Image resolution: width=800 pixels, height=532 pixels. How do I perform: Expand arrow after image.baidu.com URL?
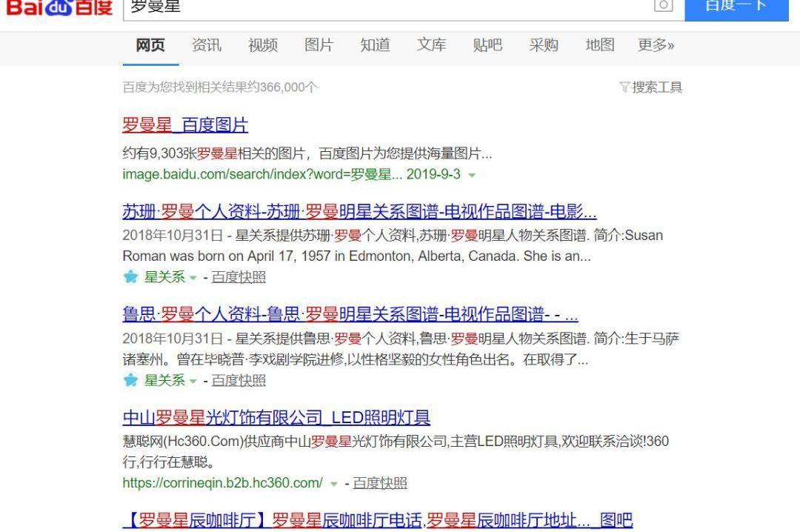[472, 175]
